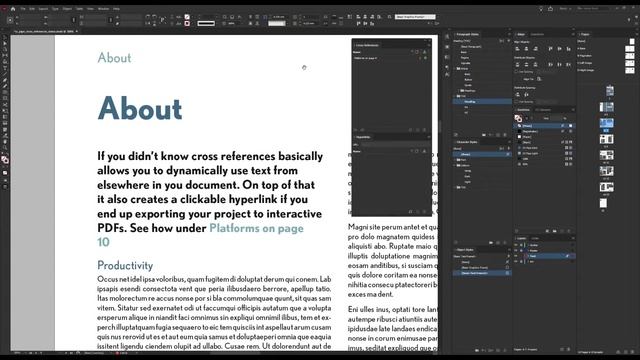Click Distribute Horizontal Space icon
640x360 pixels.
tap(527, 95)
